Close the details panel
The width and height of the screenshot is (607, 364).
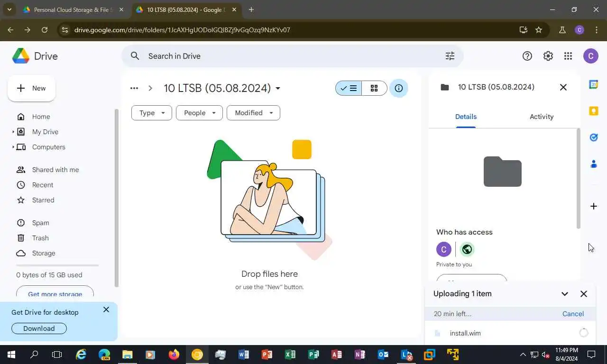(x=563, y=87)
